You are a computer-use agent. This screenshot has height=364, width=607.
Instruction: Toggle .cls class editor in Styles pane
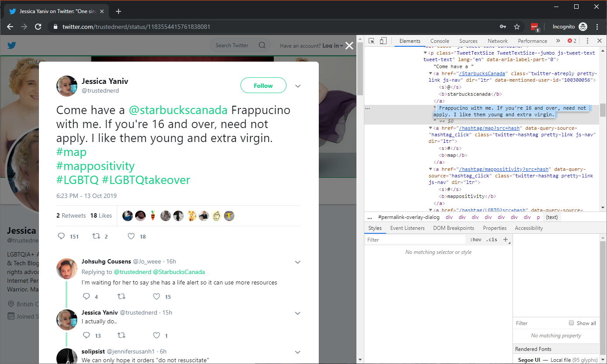point(492,239)
